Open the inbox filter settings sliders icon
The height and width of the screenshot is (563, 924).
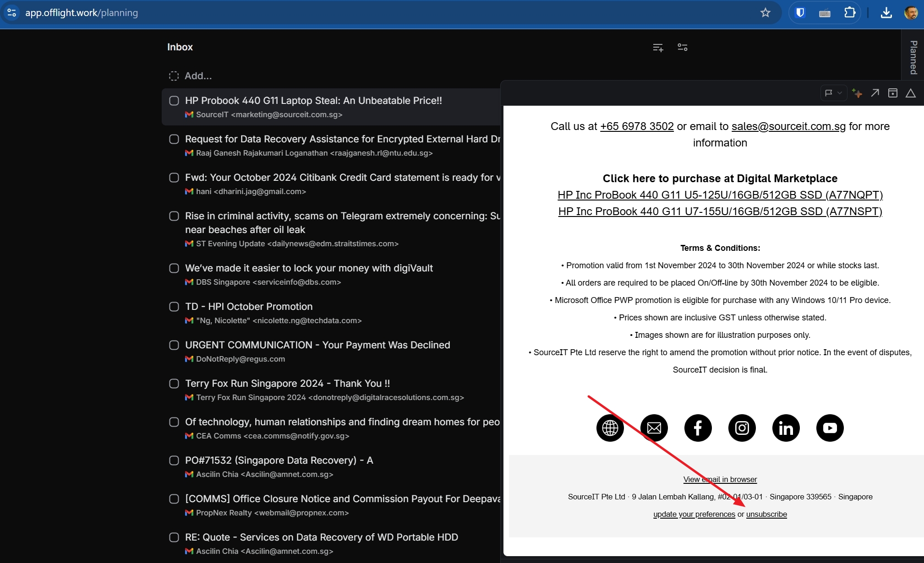coord(683,47)
